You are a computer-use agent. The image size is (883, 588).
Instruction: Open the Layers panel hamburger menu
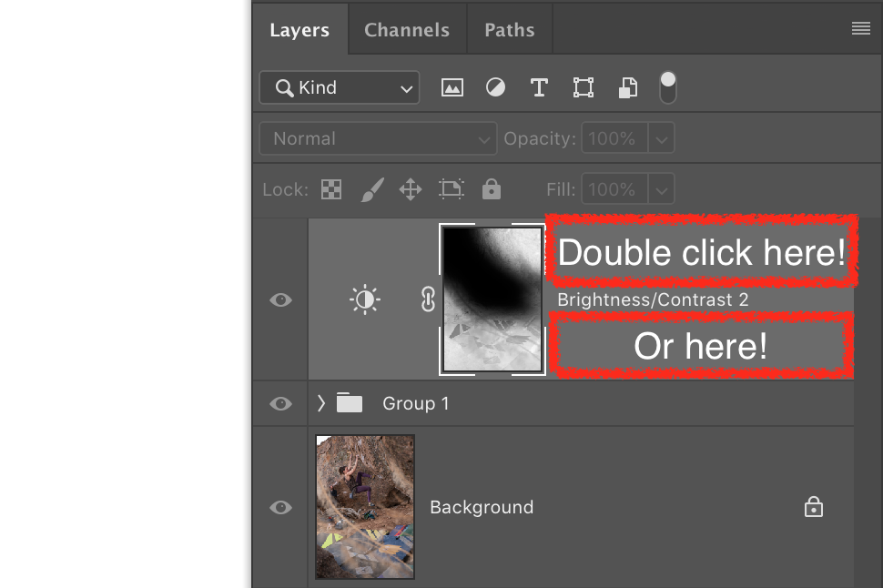[861, 28]
